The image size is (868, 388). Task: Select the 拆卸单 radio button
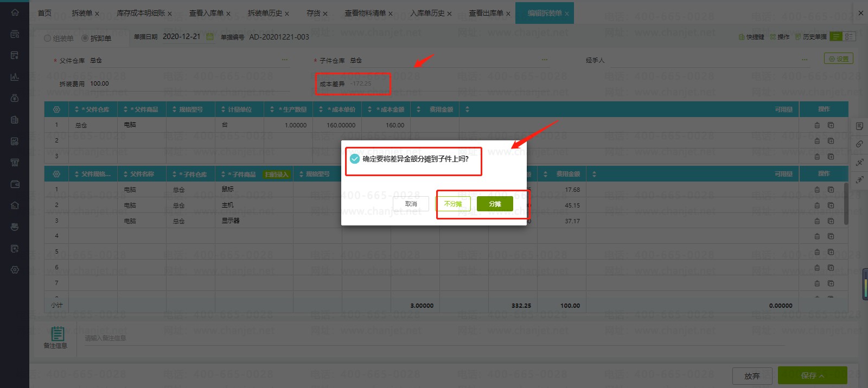pyautogui.click(x=85, y=38)
